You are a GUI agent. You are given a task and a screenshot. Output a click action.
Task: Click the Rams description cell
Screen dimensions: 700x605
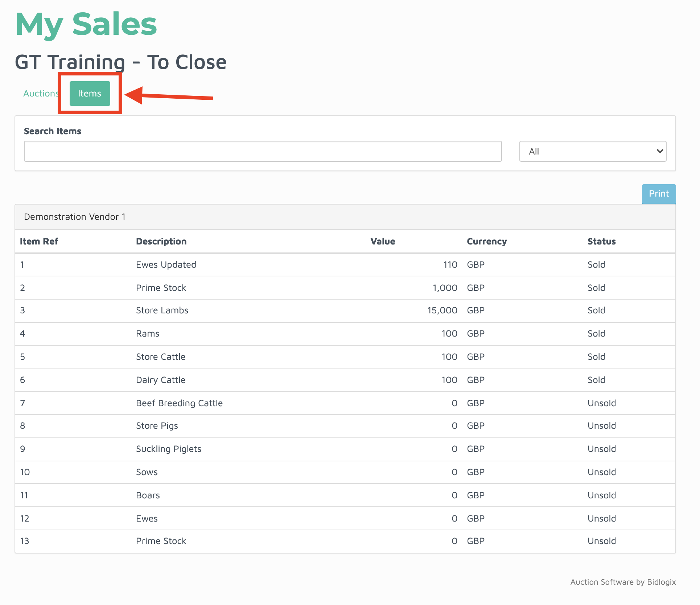point(147,334)
